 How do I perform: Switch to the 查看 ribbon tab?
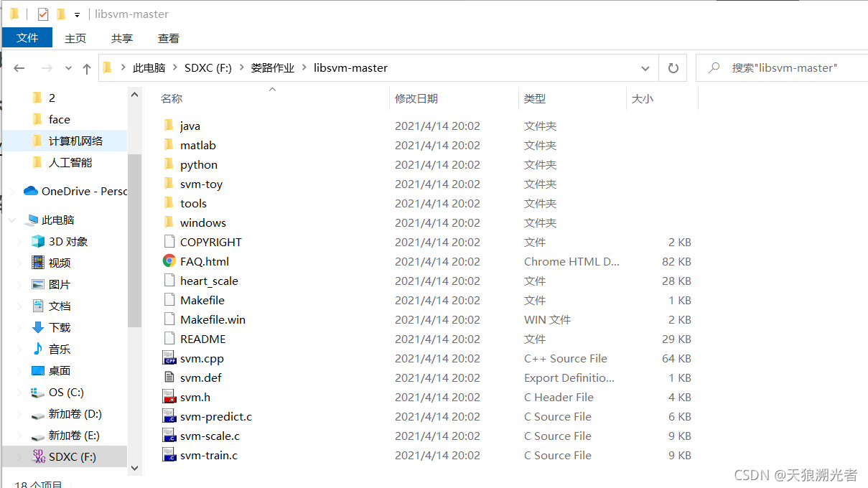(x=169, y=38)
